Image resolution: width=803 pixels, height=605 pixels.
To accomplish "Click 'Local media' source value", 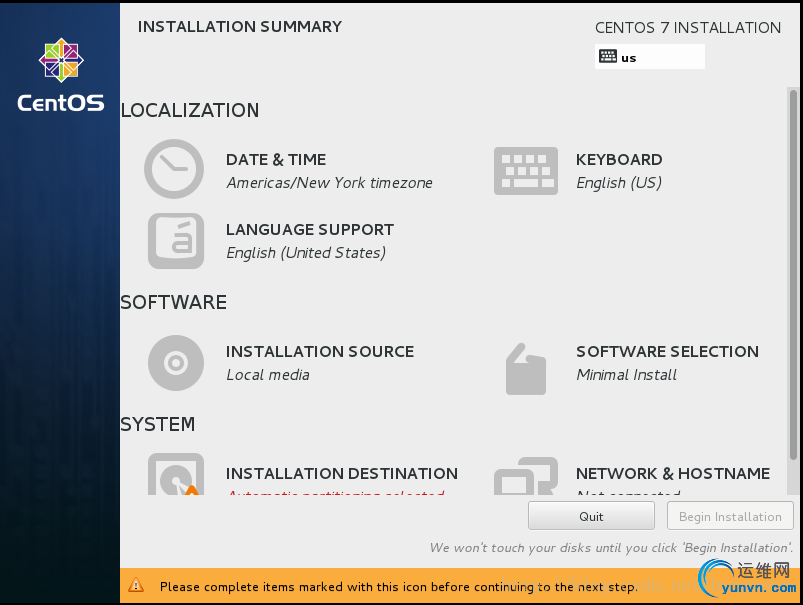I will 268,375.
